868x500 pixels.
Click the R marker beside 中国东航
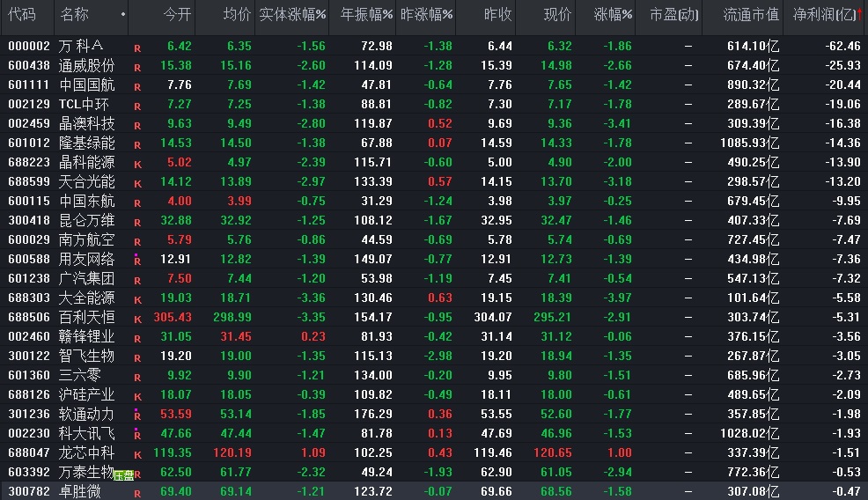pyautogui.click(x=137, y=203)
